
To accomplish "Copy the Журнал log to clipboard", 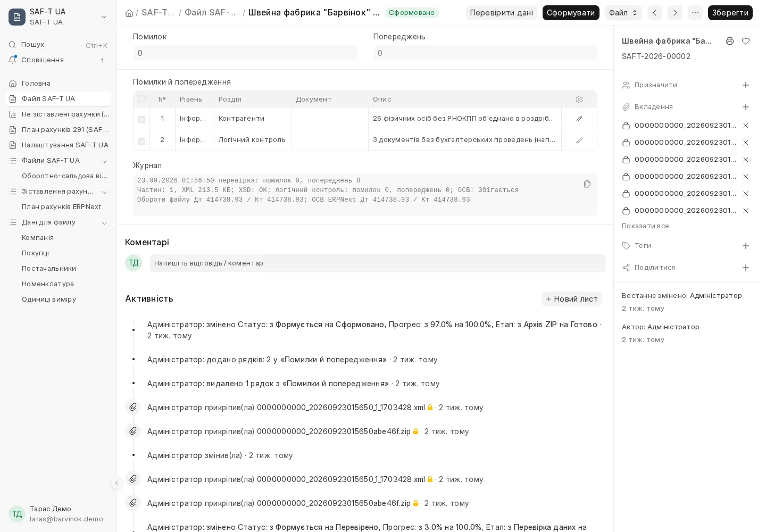I will tap(587, 184).
